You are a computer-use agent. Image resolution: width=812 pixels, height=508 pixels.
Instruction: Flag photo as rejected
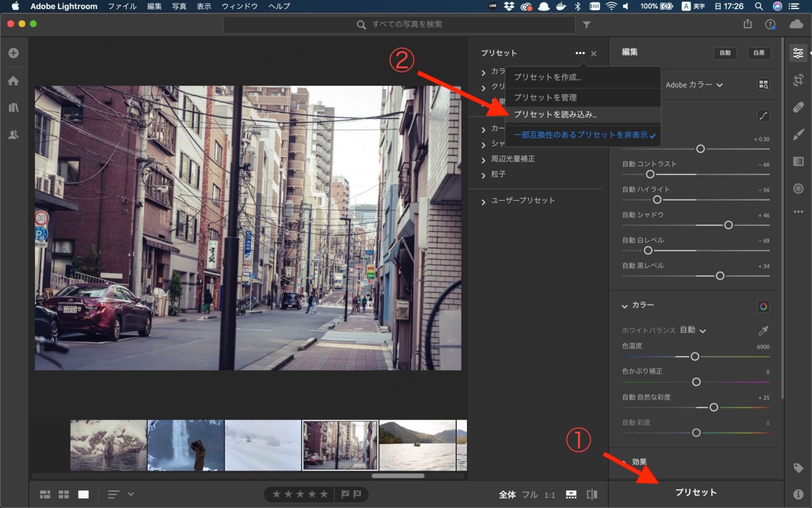coord(357,494)
